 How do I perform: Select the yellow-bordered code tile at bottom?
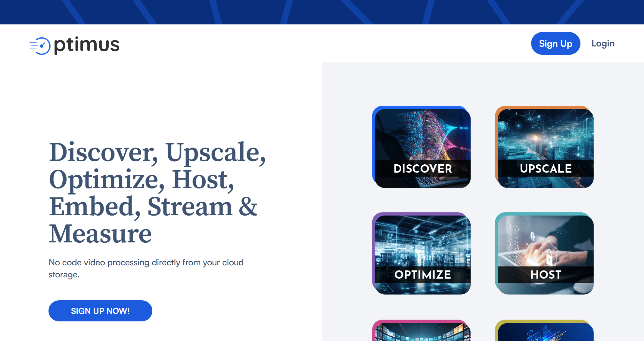[x=545, y=332]
